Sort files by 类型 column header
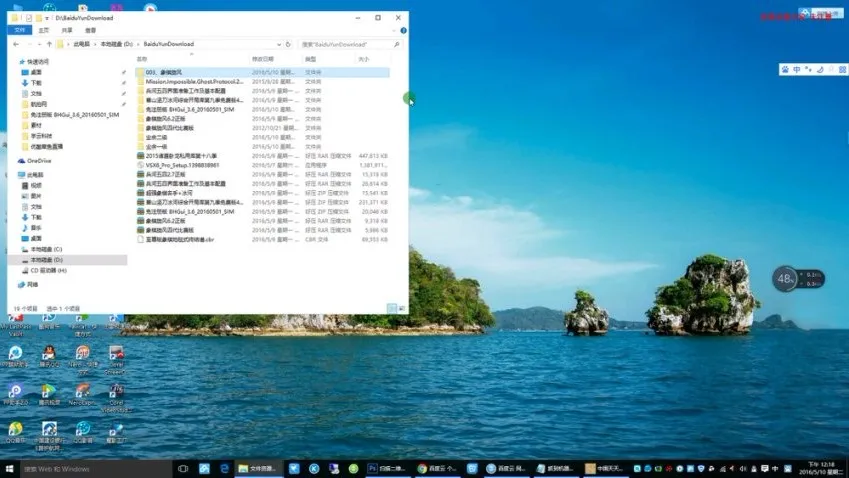This screenshot has width=849, height=478. (312, 59)
